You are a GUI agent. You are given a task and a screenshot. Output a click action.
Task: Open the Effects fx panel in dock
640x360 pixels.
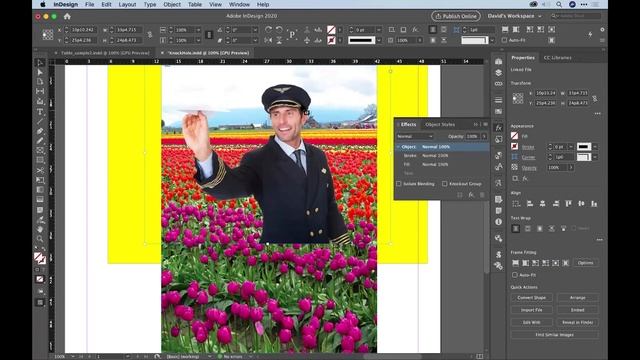point(498,128)
